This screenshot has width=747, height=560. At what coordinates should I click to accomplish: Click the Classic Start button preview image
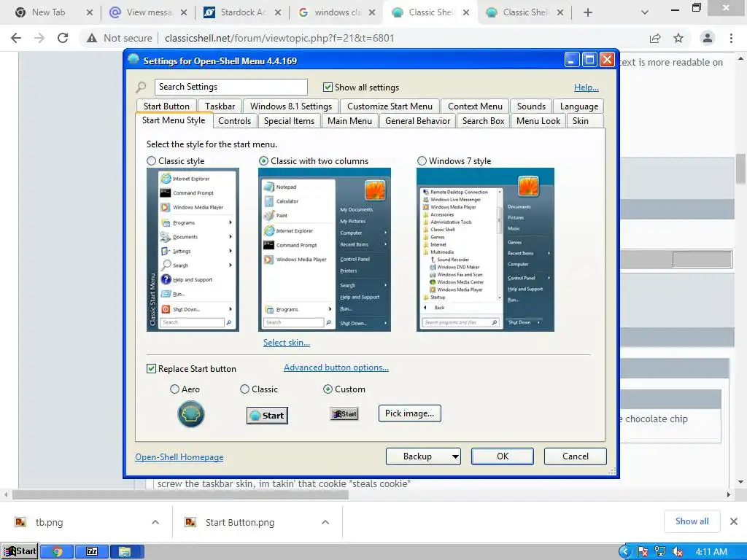click(267, 415)
